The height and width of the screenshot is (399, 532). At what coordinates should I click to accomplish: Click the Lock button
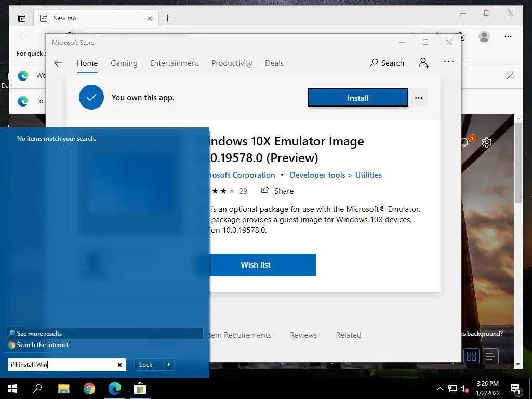[149, 364]
